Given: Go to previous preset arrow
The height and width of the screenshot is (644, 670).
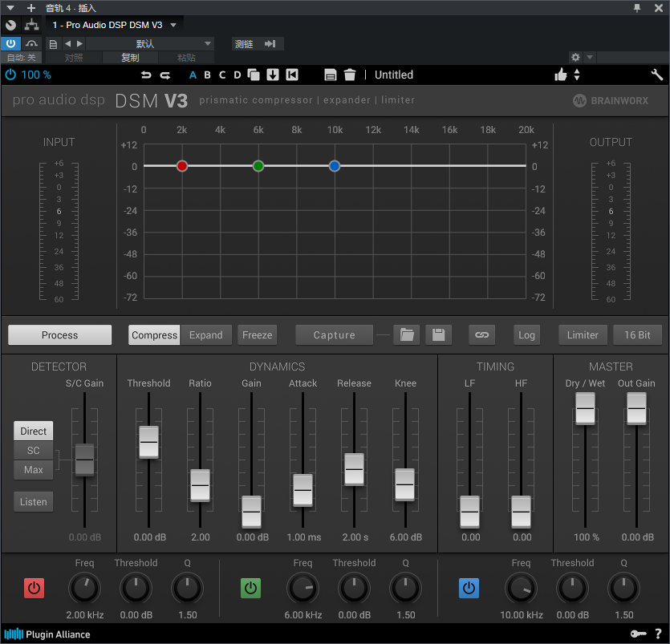Looking at the screenshot, I should point(67,43).
